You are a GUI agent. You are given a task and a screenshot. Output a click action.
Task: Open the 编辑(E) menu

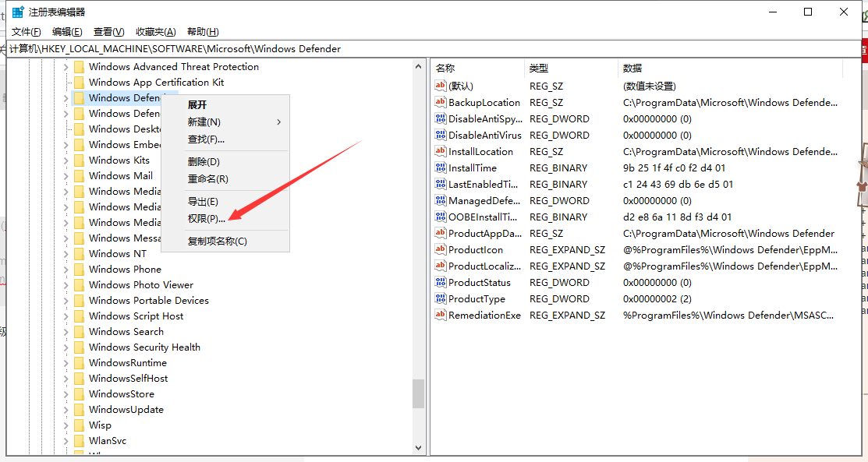click(67, 32)
